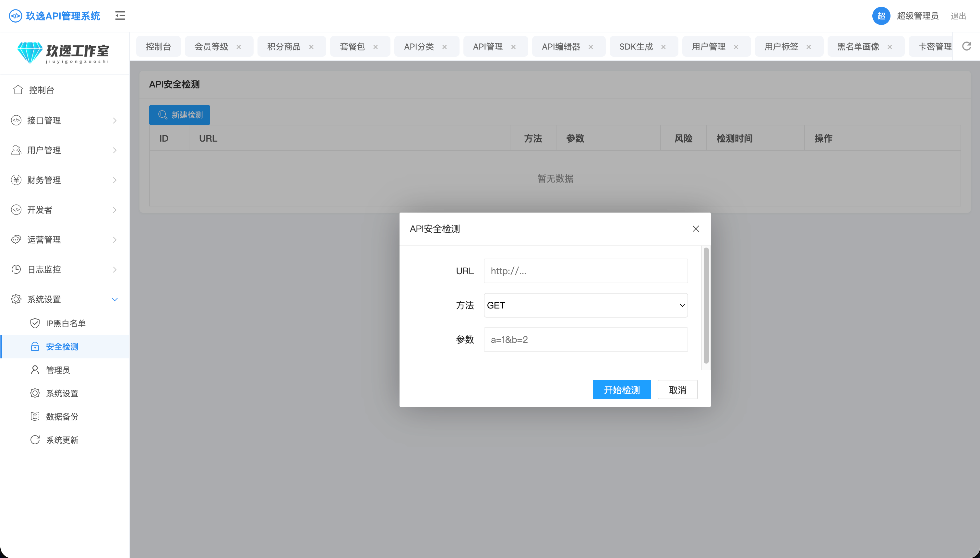Close the 黑名单画像 tab

(x=890, y=47)
